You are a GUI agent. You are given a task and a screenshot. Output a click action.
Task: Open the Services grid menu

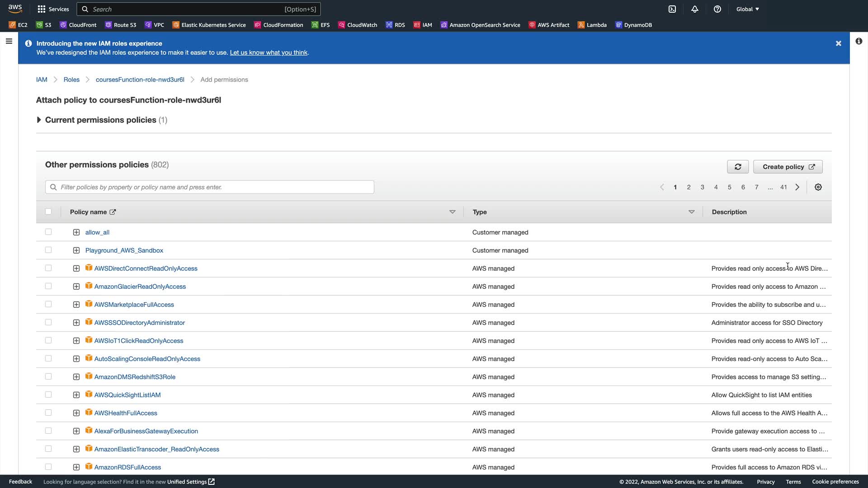53,9
